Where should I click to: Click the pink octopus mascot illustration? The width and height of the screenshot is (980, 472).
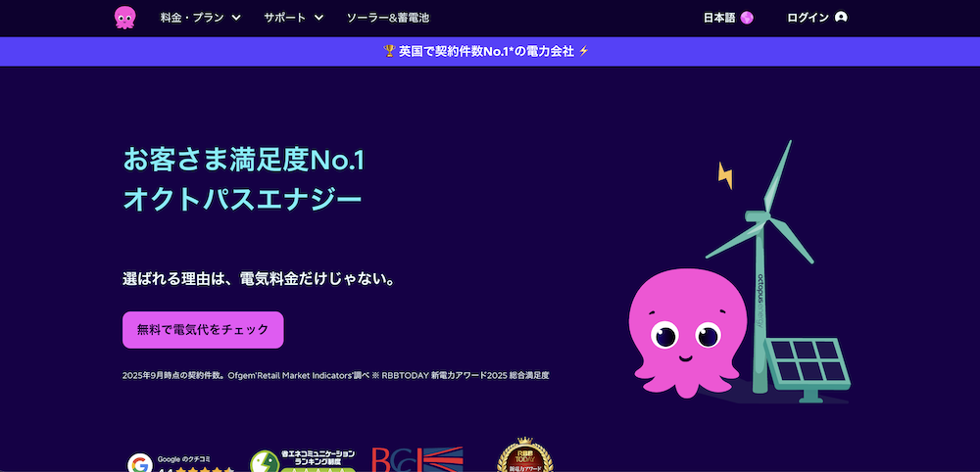click(x=688, y=332)
